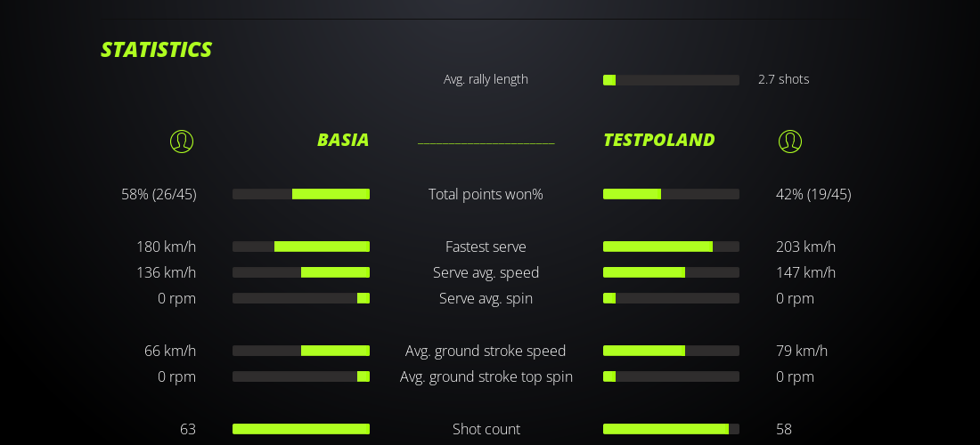Screen dimensions: 980x445
Task: Click Basia's avg. ground stroke speed bar
Action: (x=301, y=351)
